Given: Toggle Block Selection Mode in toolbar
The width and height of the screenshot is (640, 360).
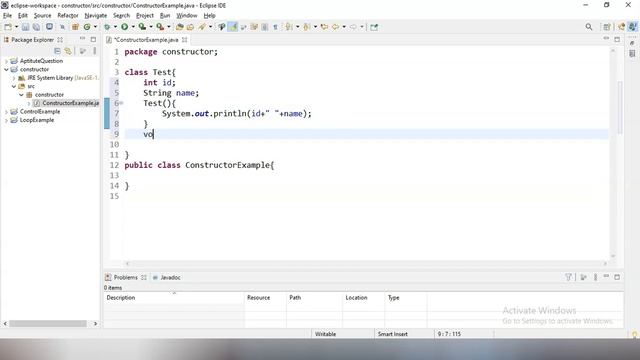Looking at the screenshot, I should click(x=264, y=27).
